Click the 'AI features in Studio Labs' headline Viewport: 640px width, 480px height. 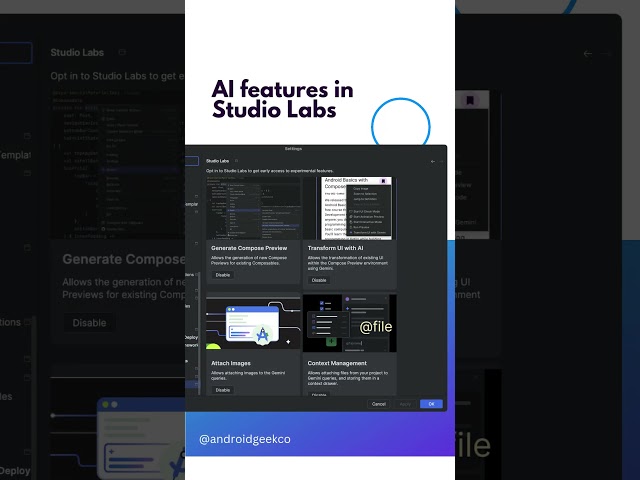(282, 99)
